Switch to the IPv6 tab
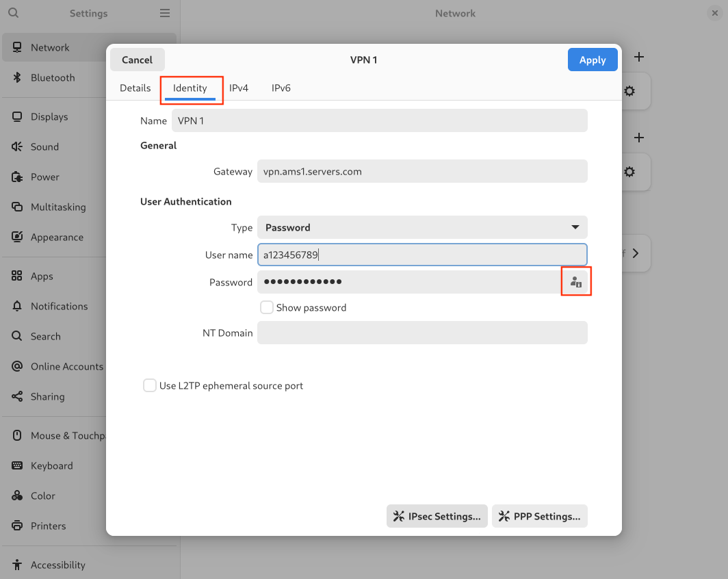This screenshot has height=579, width=728. pyautogui.click(x=281, y=88)
